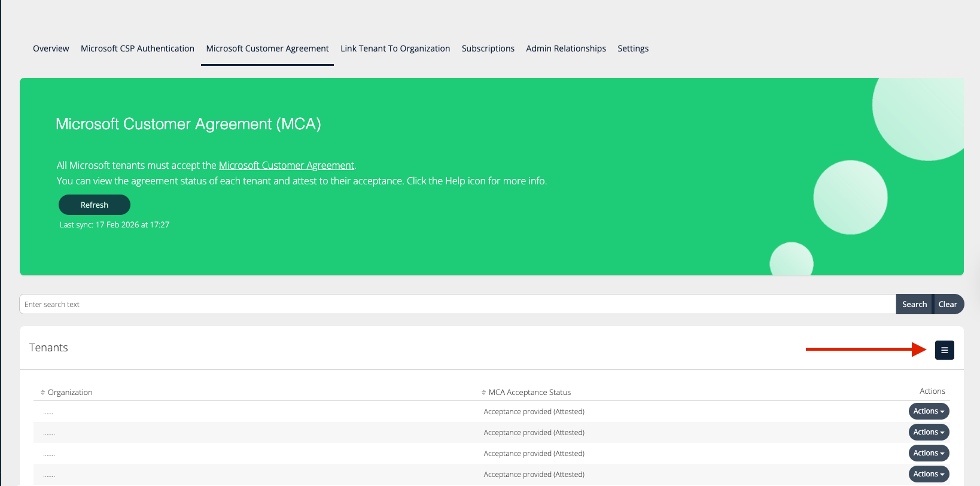Open the Microsoft CSP Authentication tab
980x486 pixels.
coord(138,48)
